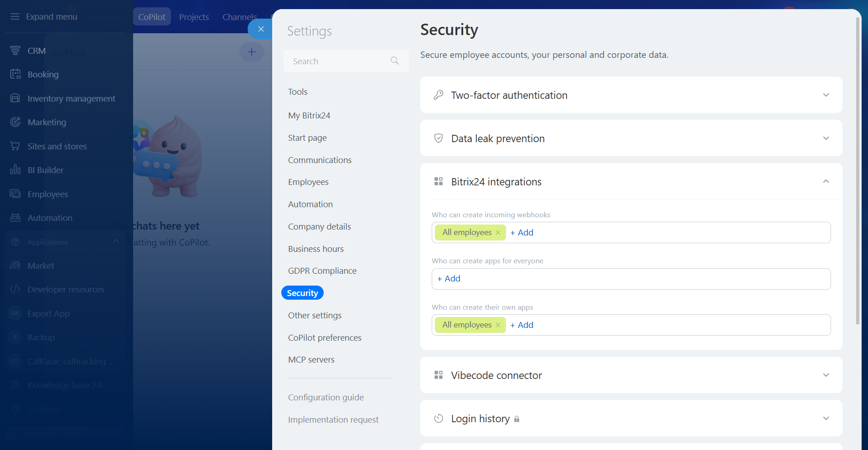Click the plus button to start new chat
The width and height of the screenshot is (868, 450).
(252, 52)
